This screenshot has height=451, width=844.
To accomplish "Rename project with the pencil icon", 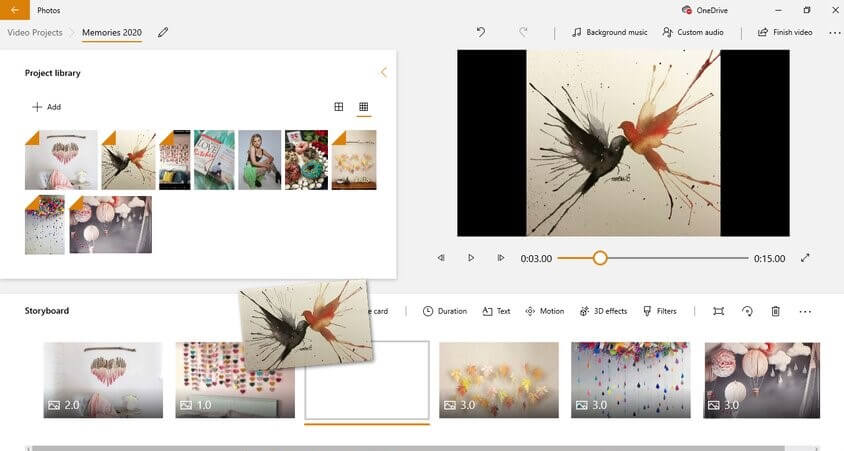I will coord(163,32).
